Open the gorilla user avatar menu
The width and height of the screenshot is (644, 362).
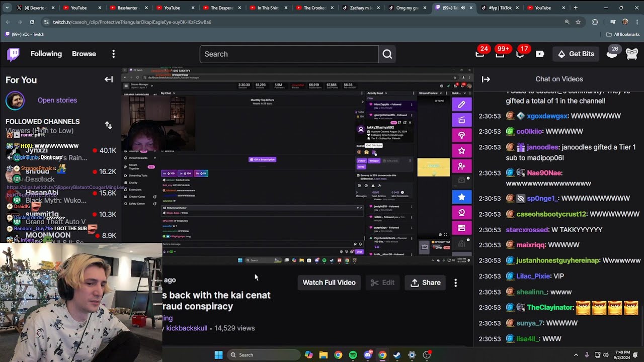tap(632, 54)
